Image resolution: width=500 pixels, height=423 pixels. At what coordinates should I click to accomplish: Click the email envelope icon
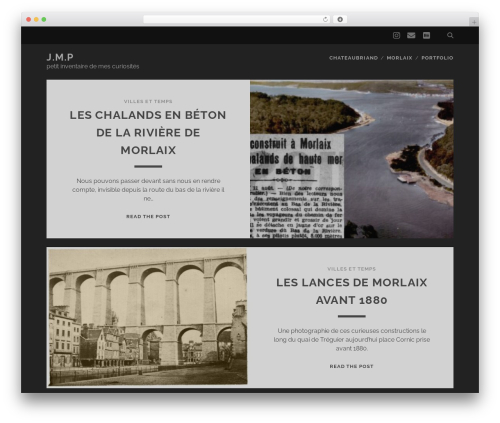[x=411, y=35]
